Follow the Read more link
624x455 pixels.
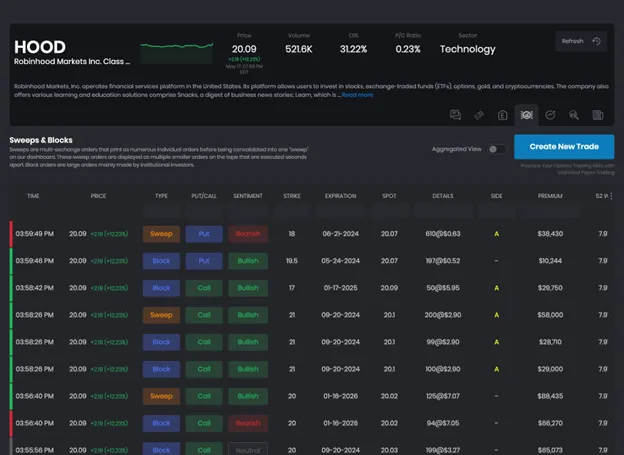tap(357, 95)
